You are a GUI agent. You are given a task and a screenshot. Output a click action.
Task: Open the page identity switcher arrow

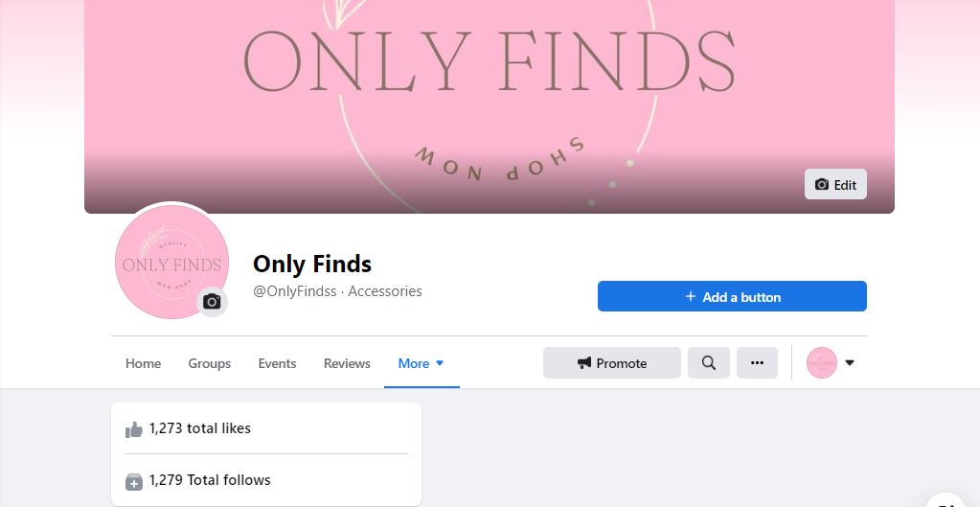850,362
